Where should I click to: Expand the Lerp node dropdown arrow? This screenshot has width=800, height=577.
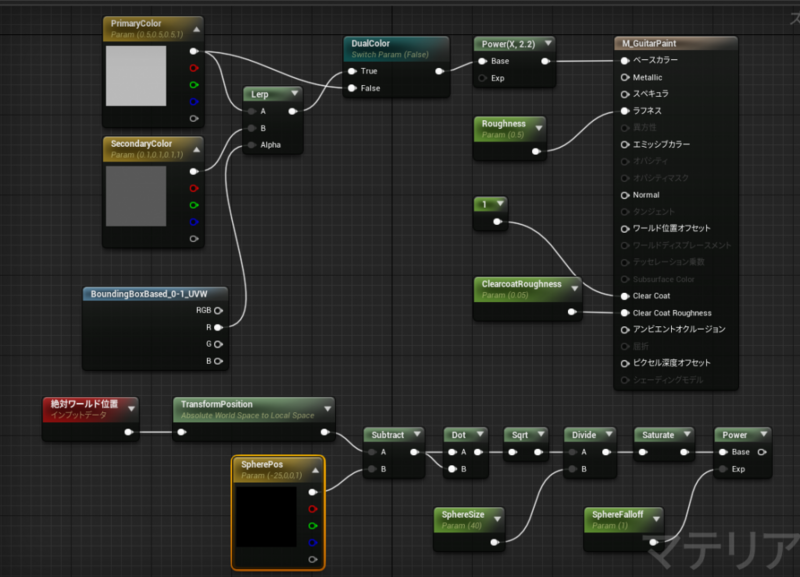pos(294,93)
